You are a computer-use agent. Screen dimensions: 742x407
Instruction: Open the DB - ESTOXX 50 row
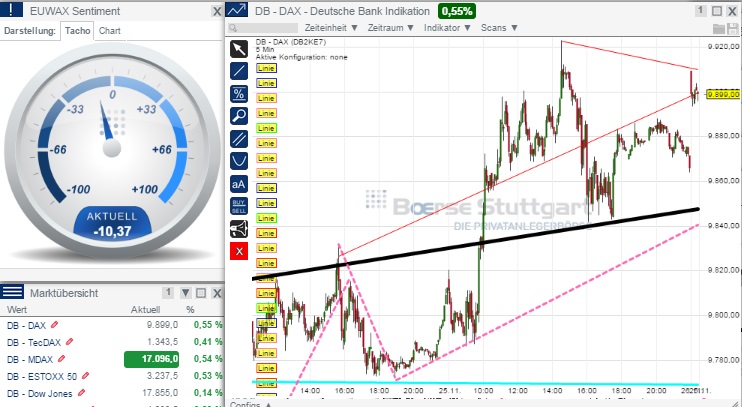point(112,376)
